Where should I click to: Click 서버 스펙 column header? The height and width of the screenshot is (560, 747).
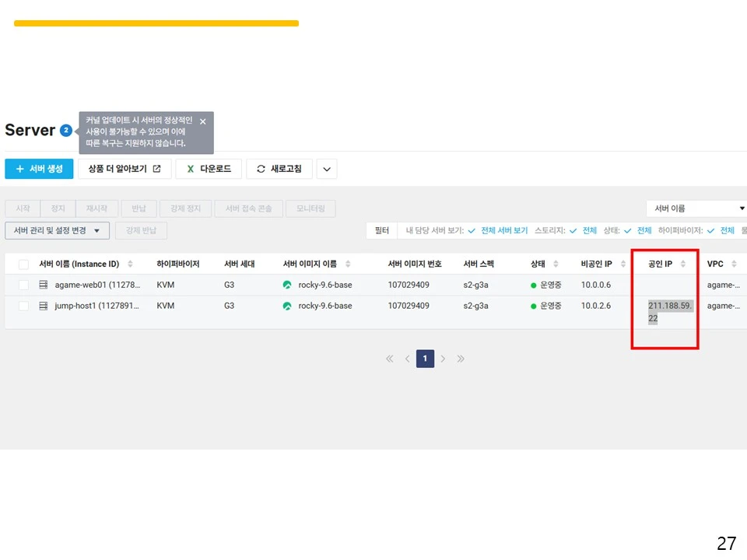479,264
